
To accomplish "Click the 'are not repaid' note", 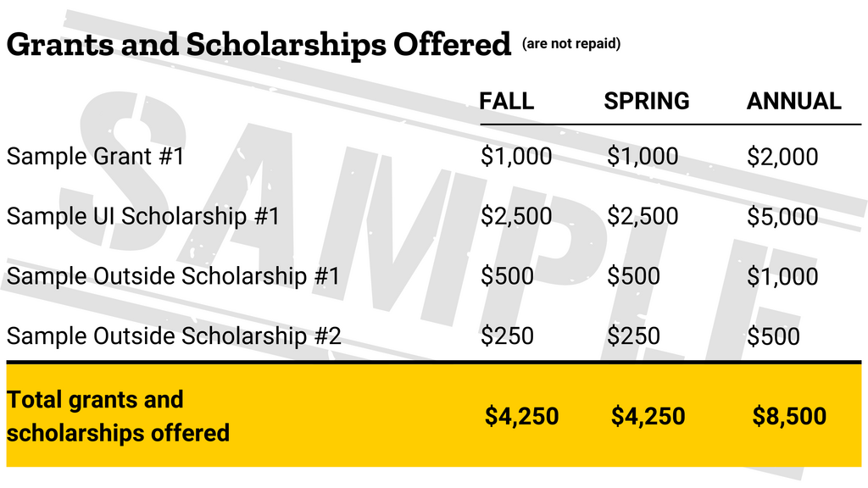I will (571, 44).
